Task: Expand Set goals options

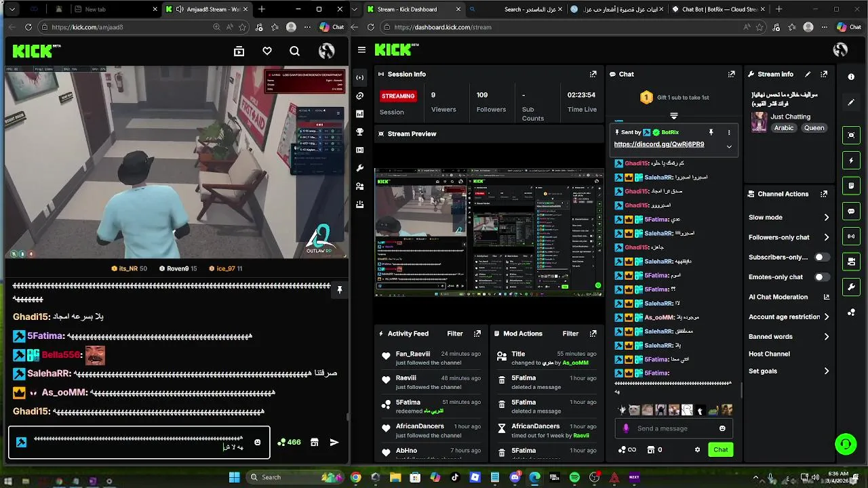Action: click(826, 371)
